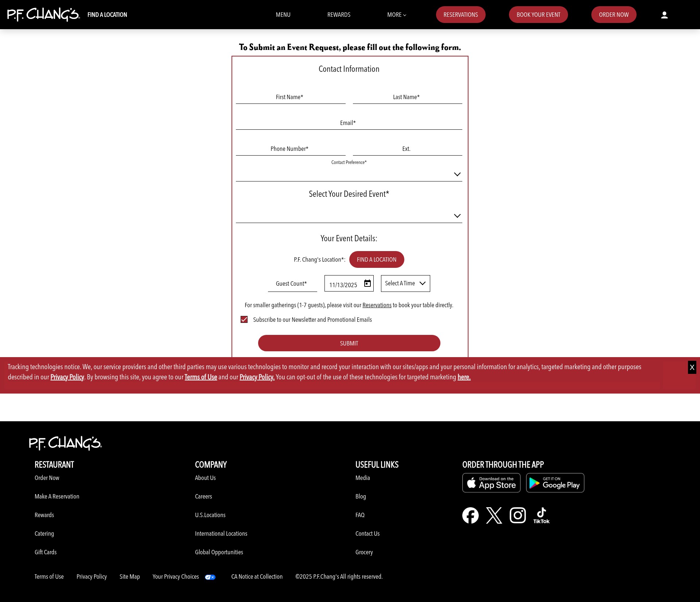The image size is (700, 602).
Task: Click the privacy choices toggle icon
Action: pos(210,577)
